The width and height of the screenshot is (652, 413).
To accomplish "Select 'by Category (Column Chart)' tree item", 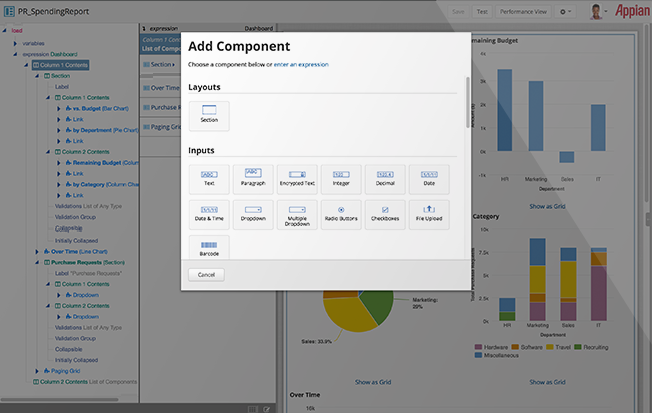I will coord(102,184).
